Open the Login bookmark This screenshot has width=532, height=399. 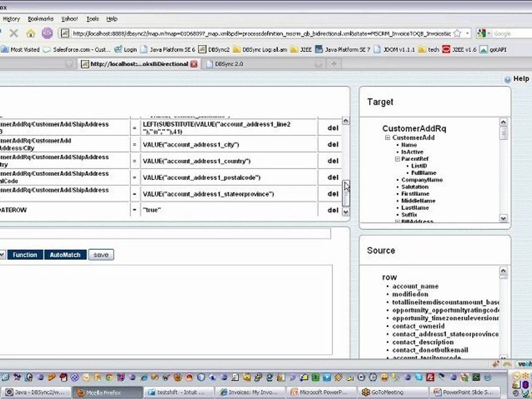pos(126,49)
